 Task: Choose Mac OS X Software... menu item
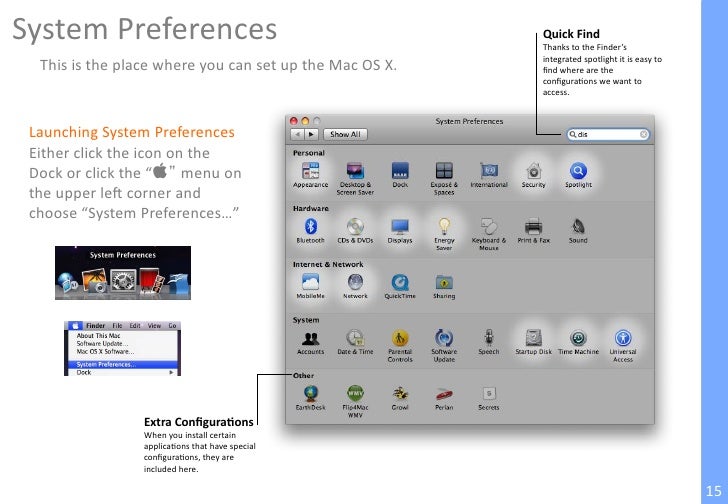click(123, 351)
